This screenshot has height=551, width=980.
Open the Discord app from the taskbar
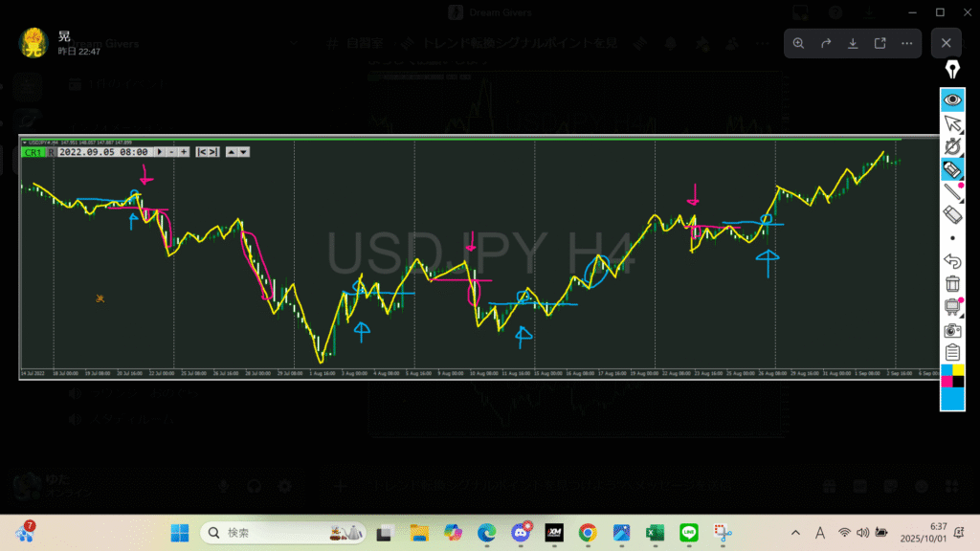[x=521, y=533]
